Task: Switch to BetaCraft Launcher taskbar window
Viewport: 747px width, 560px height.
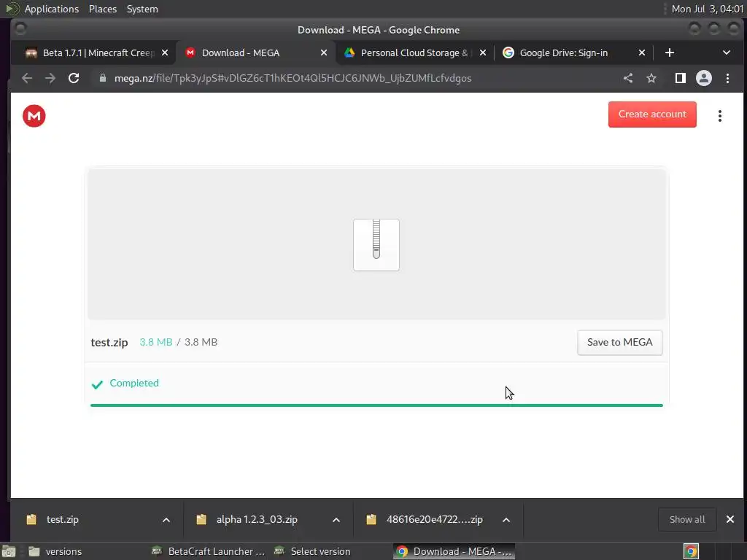Action: pyautogui.click(x=208, y=551)
